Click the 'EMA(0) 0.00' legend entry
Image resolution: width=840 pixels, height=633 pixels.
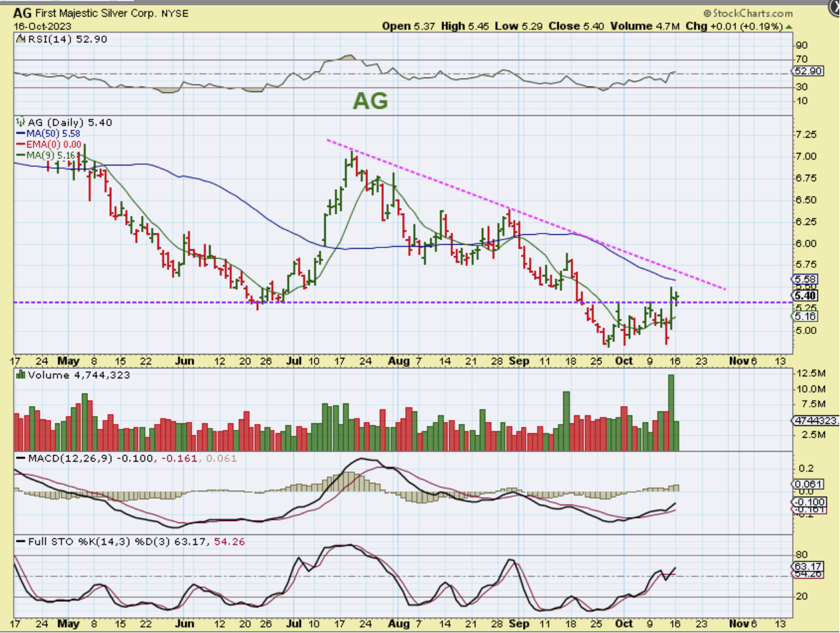[49, 144]
